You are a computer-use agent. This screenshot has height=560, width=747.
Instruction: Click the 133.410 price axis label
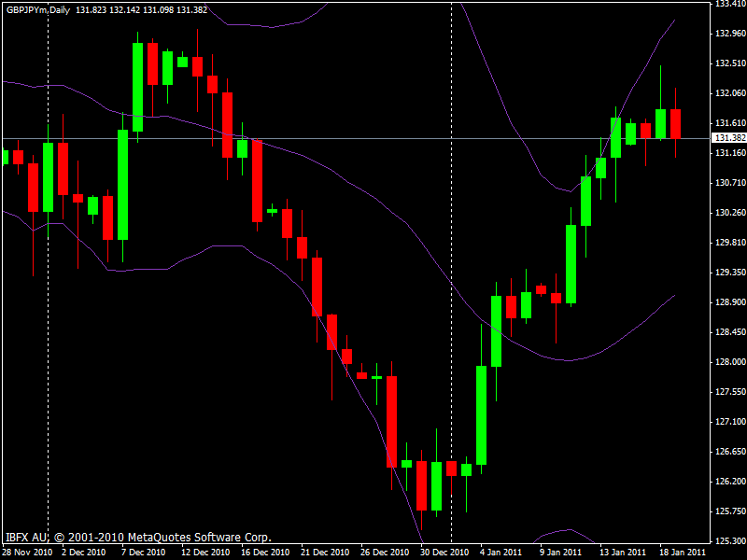[730, 4]
